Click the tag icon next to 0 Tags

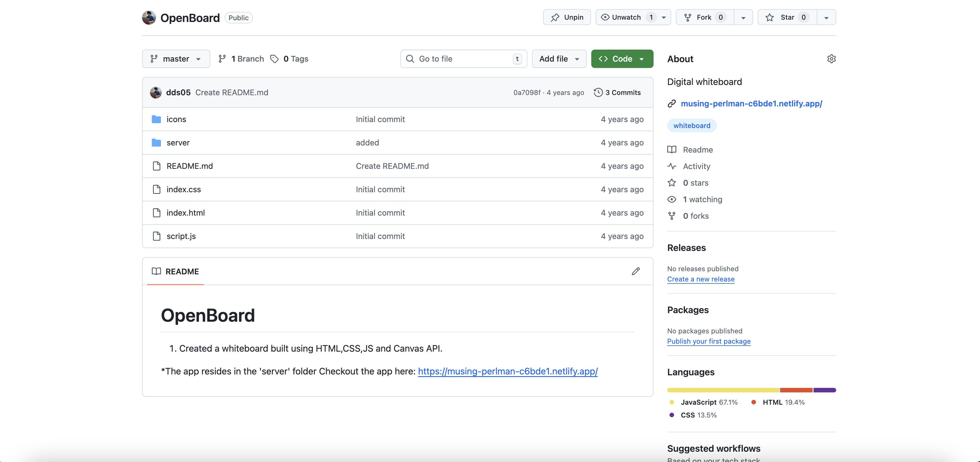coord(274,59)
